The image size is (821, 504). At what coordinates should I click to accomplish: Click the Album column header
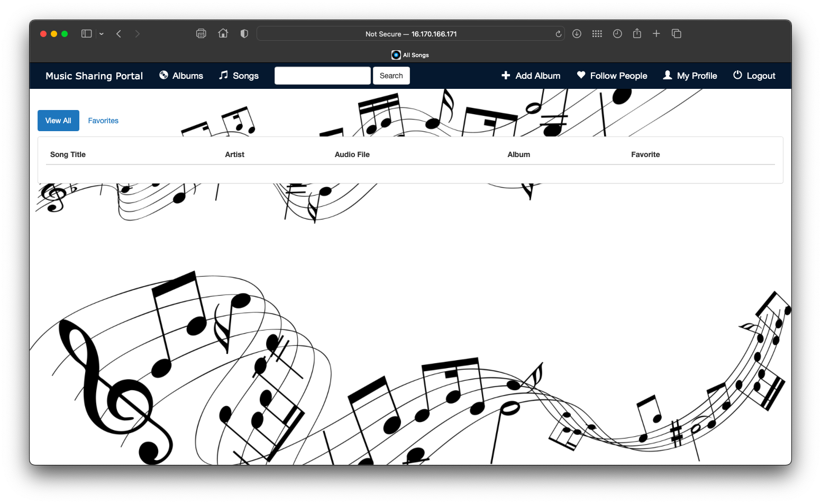519,154
